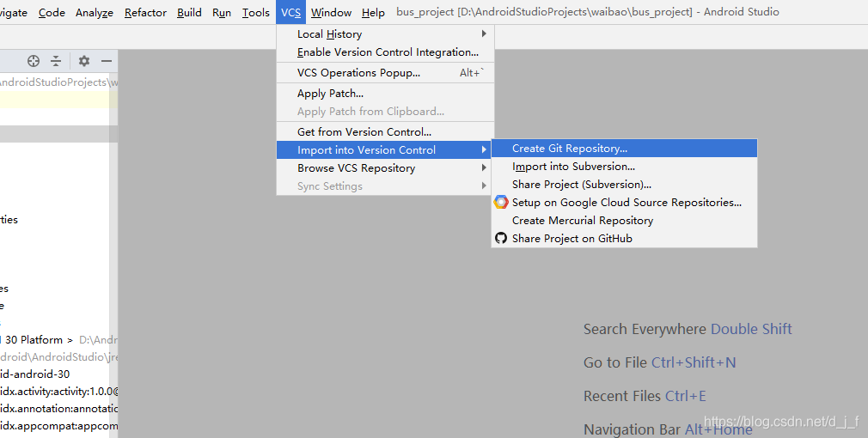Open the Code menu
Screen dimensions: 868x438
click(52, 12)
